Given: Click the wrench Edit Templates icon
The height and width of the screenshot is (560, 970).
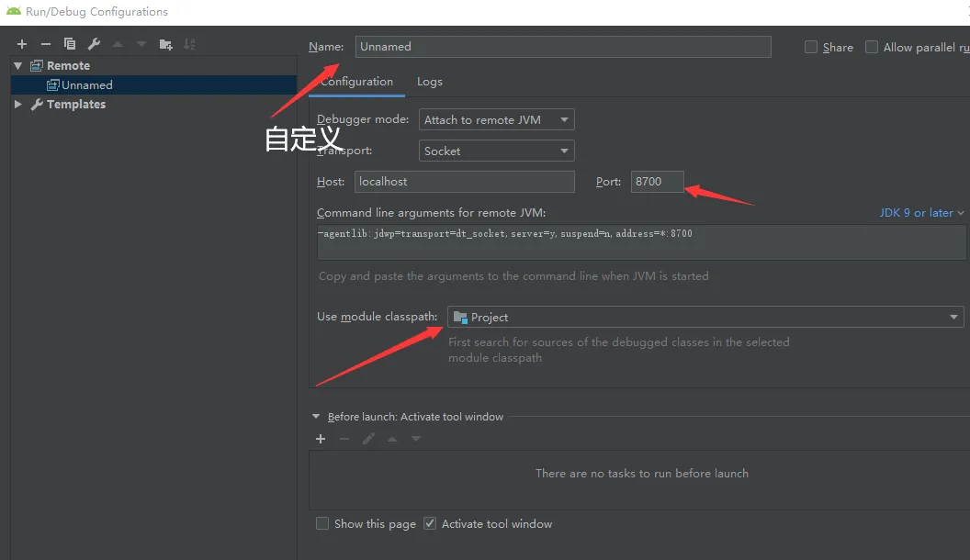Looking at the screenshot, I should coord(94,44).
